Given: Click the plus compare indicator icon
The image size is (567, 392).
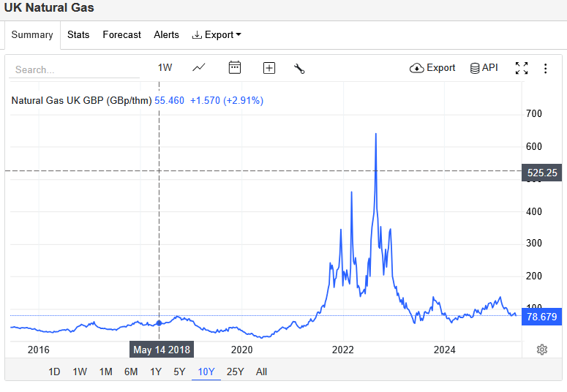Looking at the screenshot, I should (x=269, y=68).
